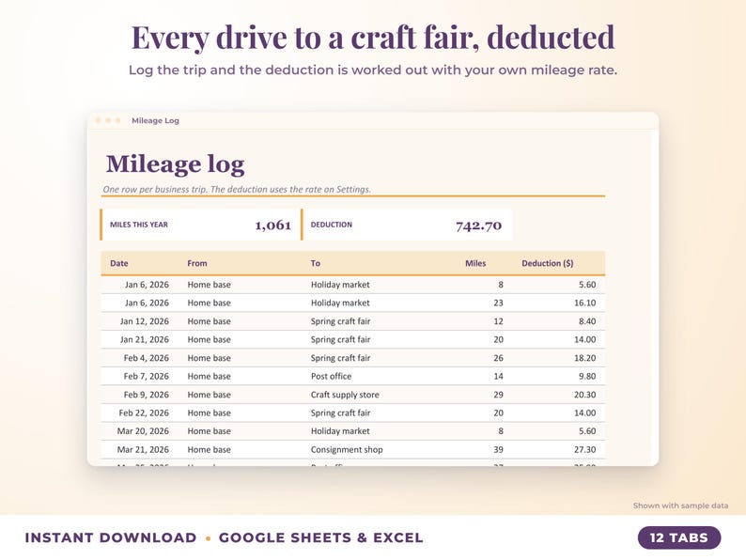Click the '12 TABS' badge
The height and width of the screenshot is (560, 746).
pos(679,537)
